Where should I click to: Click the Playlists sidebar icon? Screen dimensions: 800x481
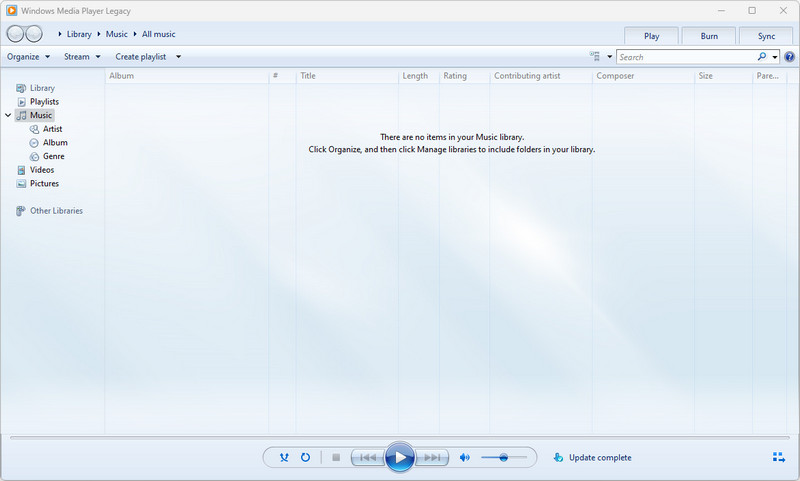(x=21, y=102)
